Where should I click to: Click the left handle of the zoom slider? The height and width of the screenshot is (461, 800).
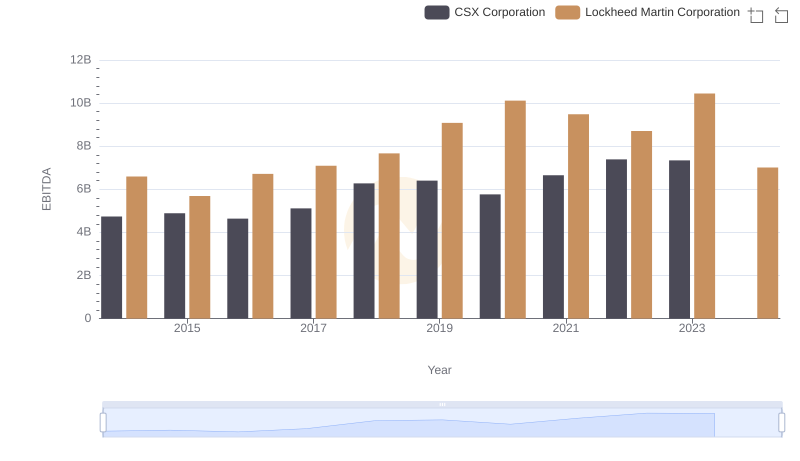point(103,423)
